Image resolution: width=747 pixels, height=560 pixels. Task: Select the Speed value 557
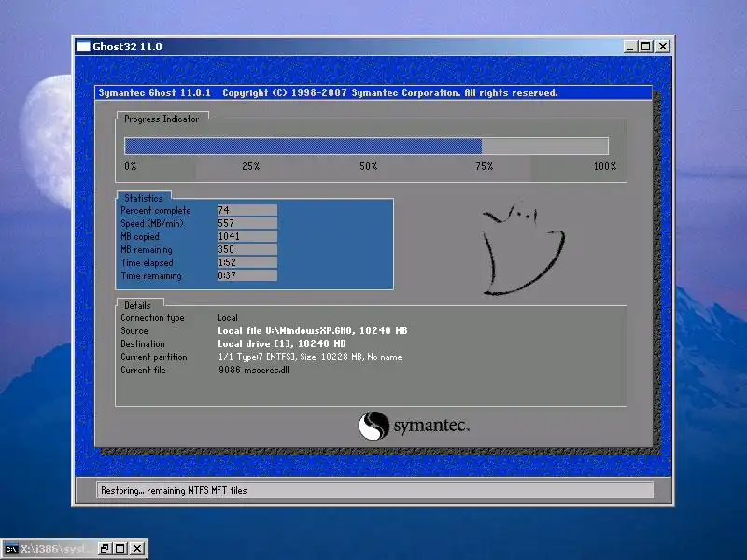tap(247, 223)
